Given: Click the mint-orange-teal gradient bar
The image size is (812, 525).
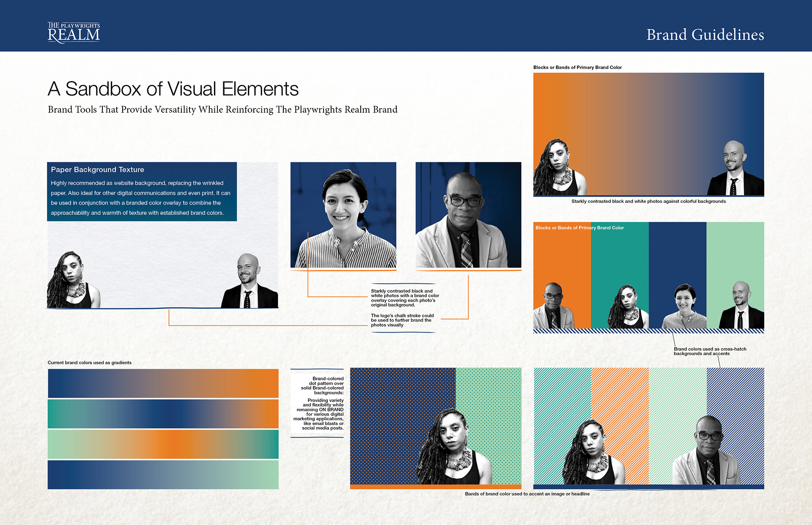Looking at the screenshot, I should 163,444.
